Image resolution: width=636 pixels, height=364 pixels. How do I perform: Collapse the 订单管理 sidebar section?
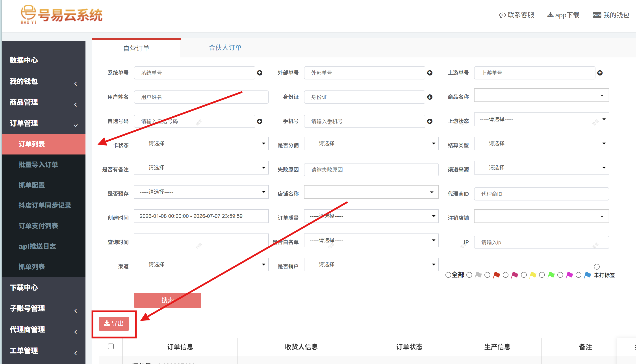[44, 123]
